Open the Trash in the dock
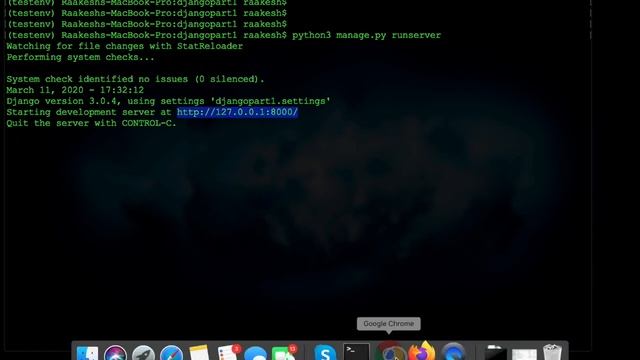Image resolution: width=640 pixels, height=360 pixels. 552,353
